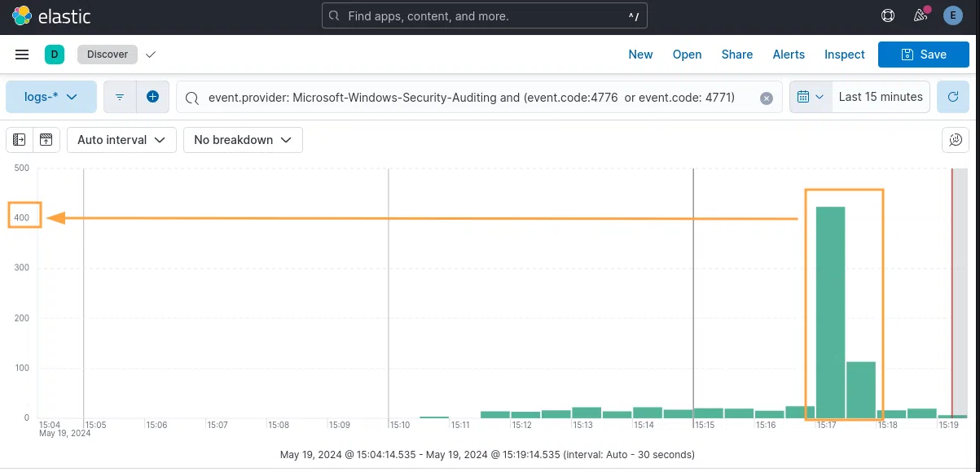
Task: Open the No breakdown dropdown
Action: [x=243, y=140]
